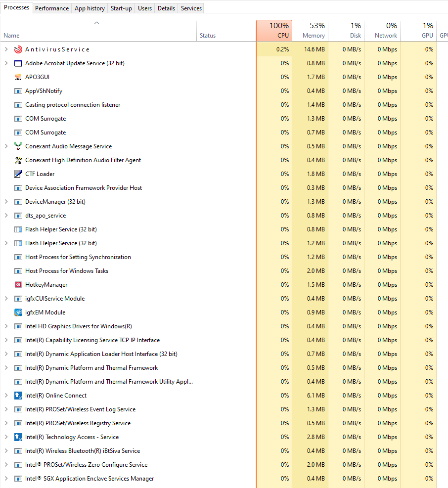Select the igfxEM Module process name
The height and width of the screenshot is (488, 448).
click(45, 312)
